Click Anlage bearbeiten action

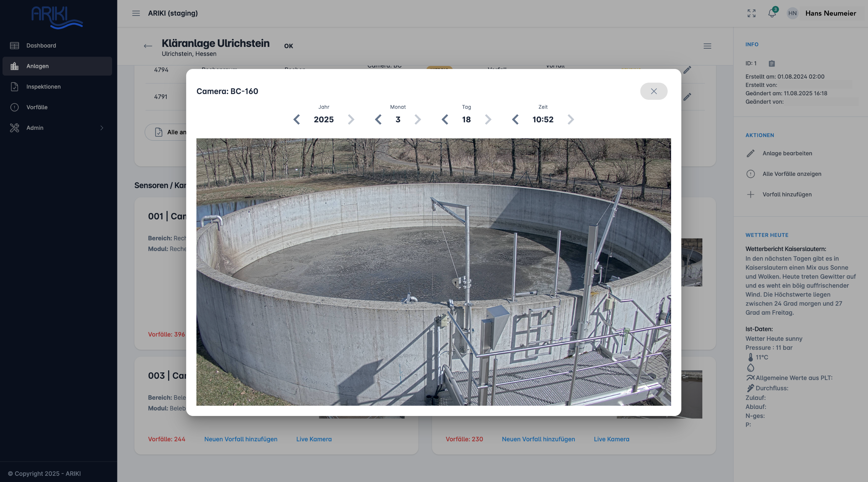(787, 153)
